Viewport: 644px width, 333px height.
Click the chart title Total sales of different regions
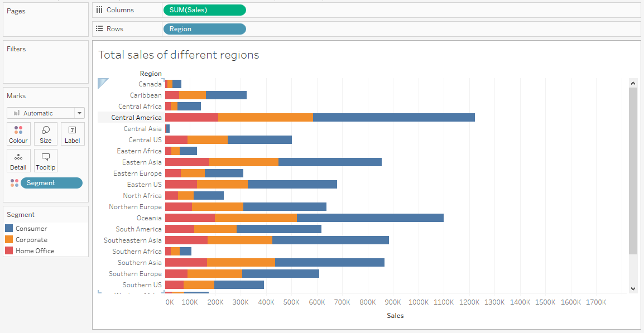coord(178,55)
